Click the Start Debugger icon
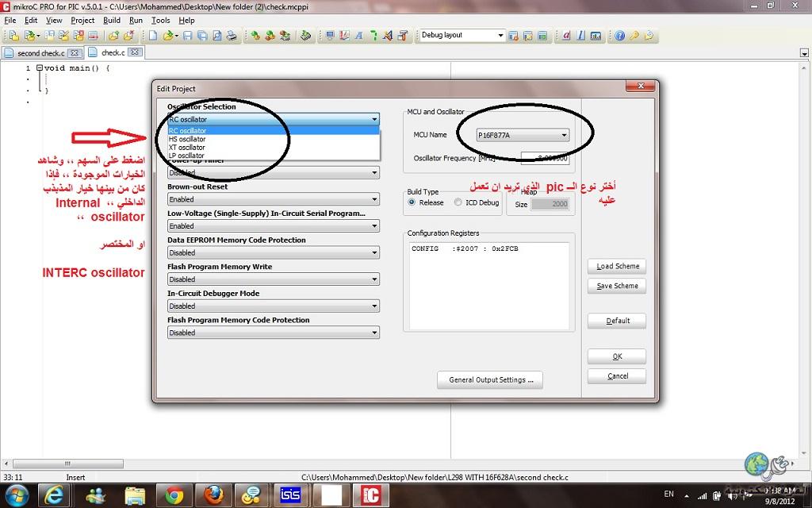This screenshot has width=812, height=508. [306, 36]
